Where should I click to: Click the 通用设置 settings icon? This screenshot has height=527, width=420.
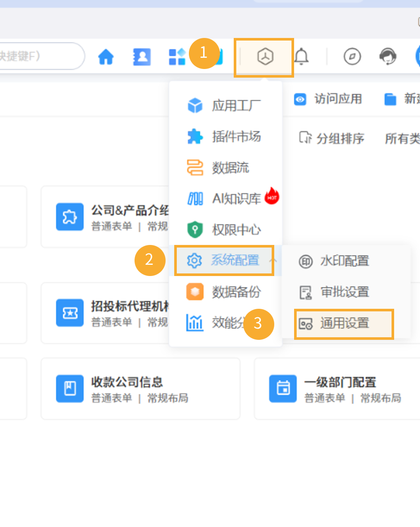pyautogui.click(x=306, y=323)
